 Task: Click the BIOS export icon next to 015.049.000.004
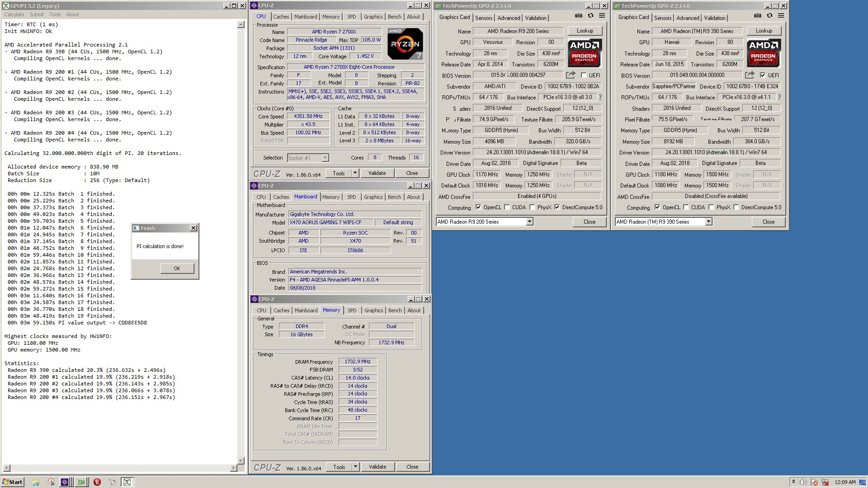750,75
